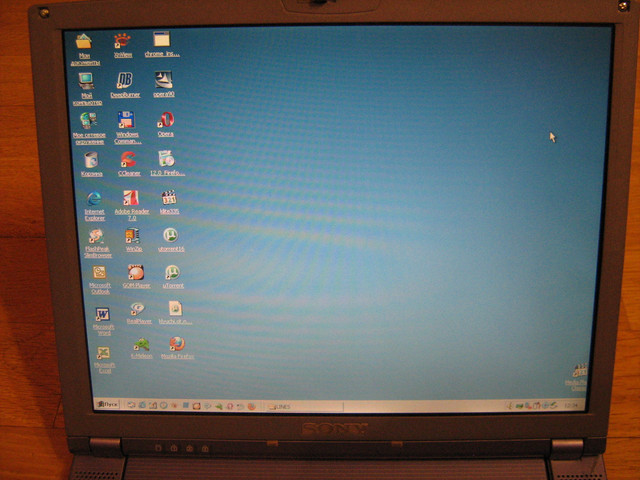Open the Adobe Reader 7.0 shortcut

pos(131,198)
